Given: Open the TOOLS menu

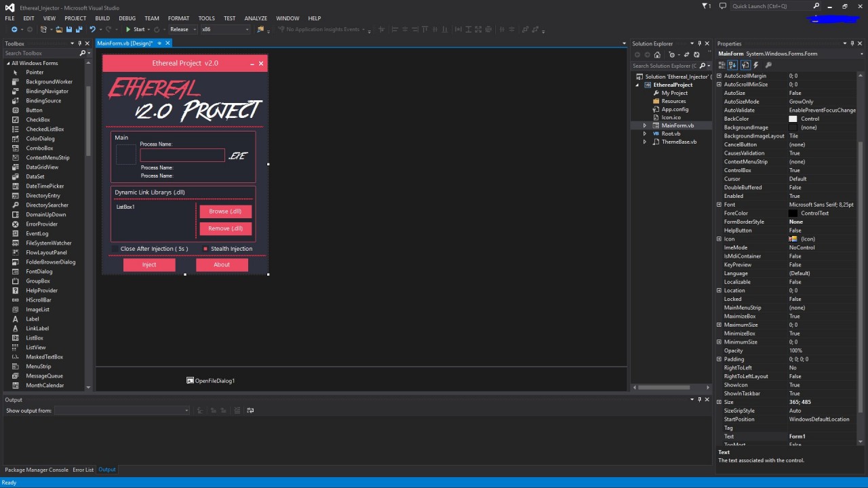Looking at the screenshot, I should point(206,18).
